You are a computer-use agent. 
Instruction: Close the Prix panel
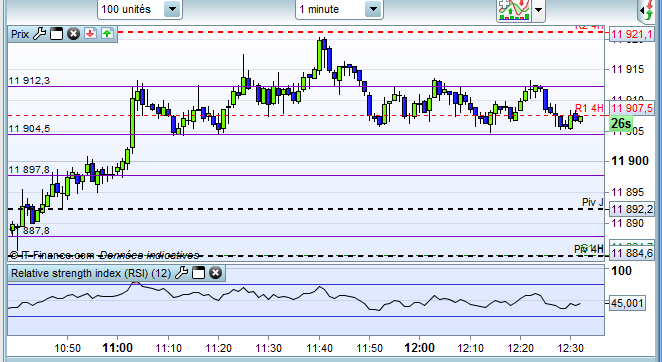point(73,34)
